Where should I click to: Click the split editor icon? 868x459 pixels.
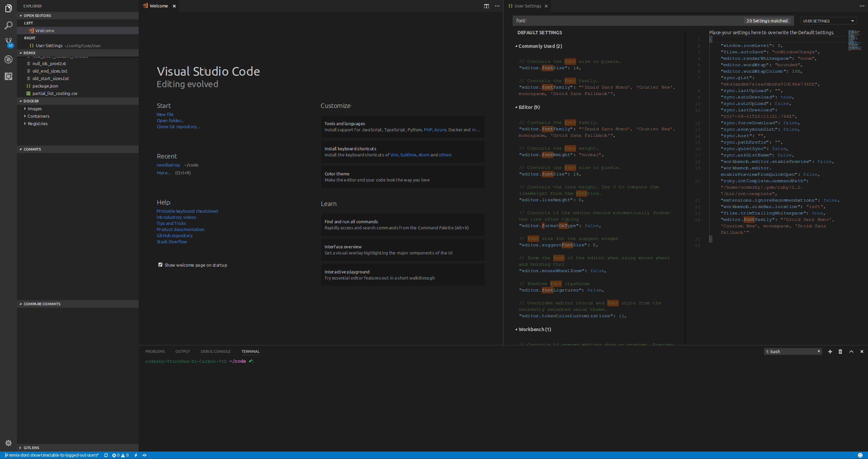[486, 6]
